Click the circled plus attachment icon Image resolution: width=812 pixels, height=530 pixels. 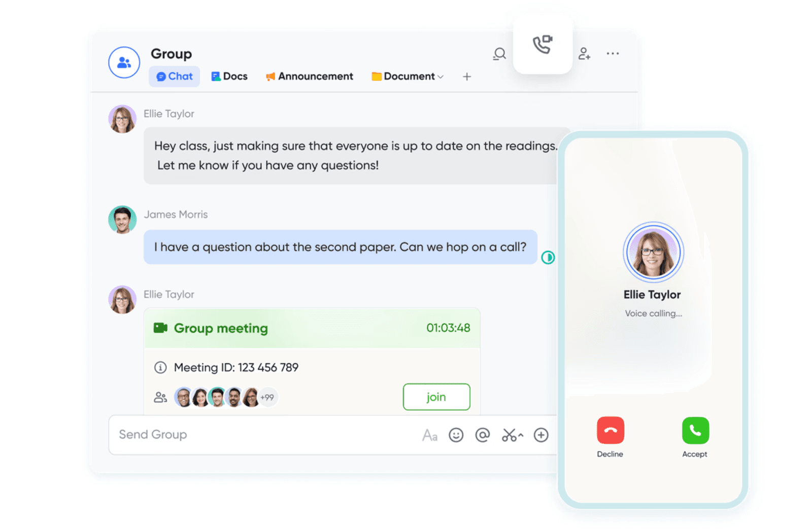click(541, 435)
